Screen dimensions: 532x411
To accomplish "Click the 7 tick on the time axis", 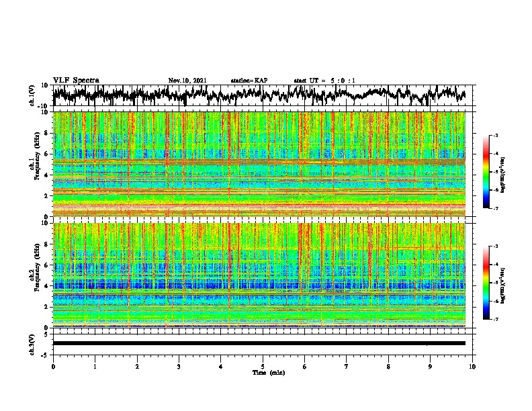I will (347, 367).
